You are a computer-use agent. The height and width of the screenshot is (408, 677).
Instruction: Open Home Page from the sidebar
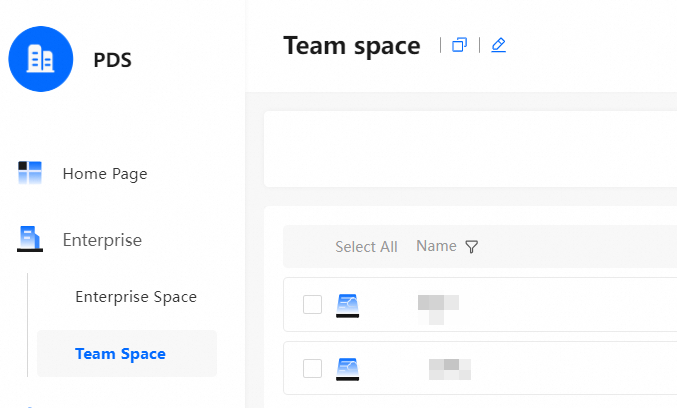tap(104, 173)
